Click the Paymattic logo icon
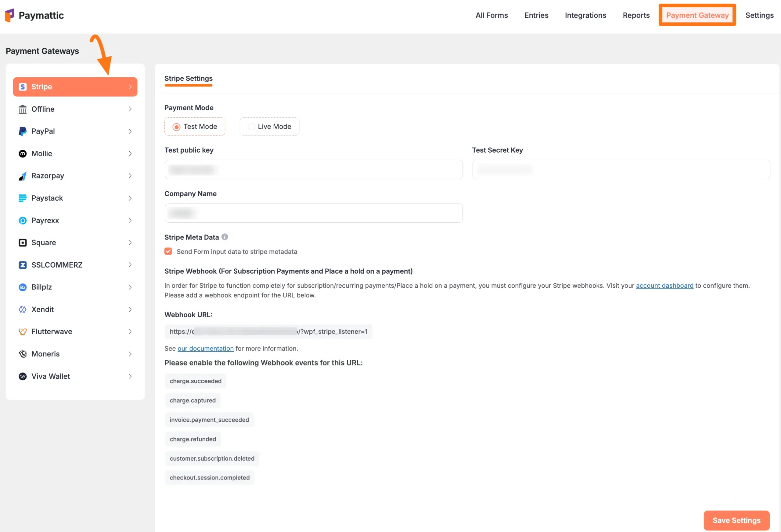The image size is (781, 532). 9,15
